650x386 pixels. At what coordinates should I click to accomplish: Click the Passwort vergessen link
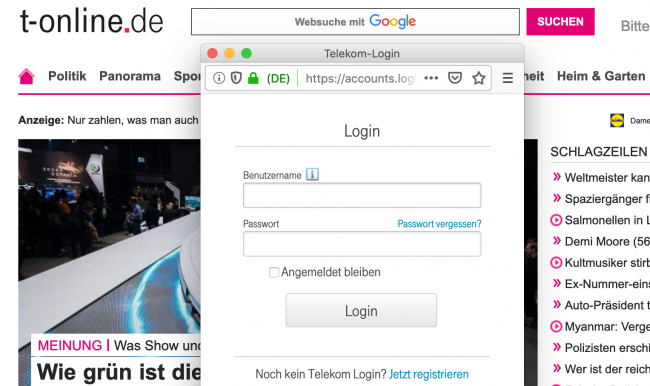(x=439, y=224)
